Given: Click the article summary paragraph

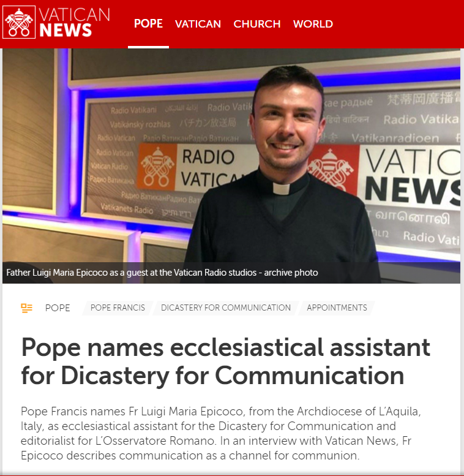Looking at the screenshot, I should pos(221,434).
